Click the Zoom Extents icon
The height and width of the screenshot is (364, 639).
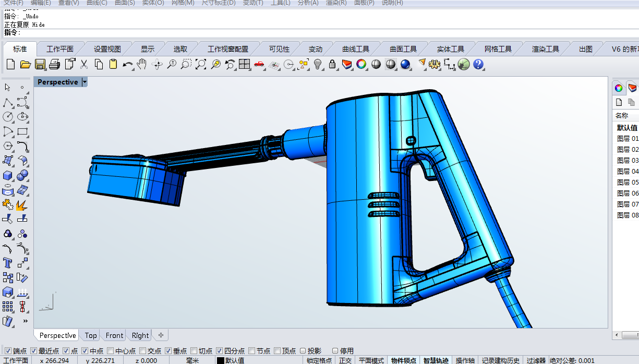pos(201,64)
